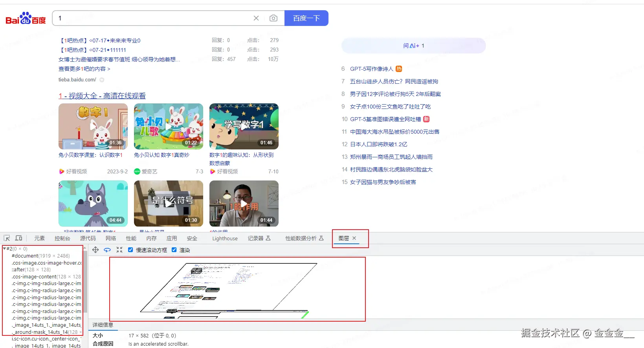Uncheck the 慢速滚动方框 checkbox
Screen dimensions: 644x348
(130, 250)
